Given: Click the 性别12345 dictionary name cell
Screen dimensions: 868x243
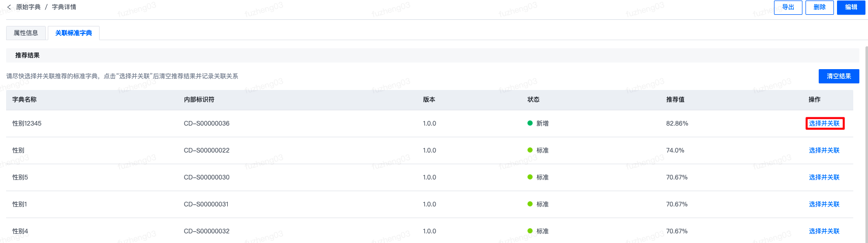Looking at the screenshot, I should coord(27,124).
